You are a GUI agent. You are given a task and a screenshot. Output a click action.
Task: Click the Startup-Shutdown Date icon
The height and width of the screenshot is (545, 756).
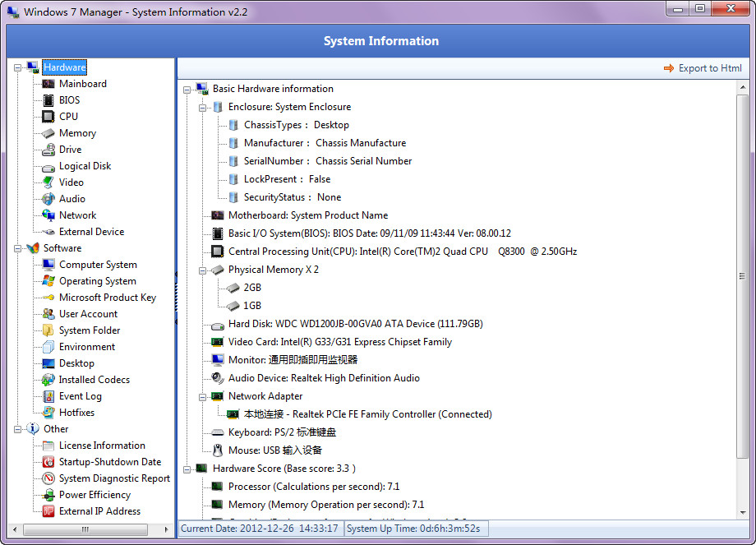coord(48,462)
